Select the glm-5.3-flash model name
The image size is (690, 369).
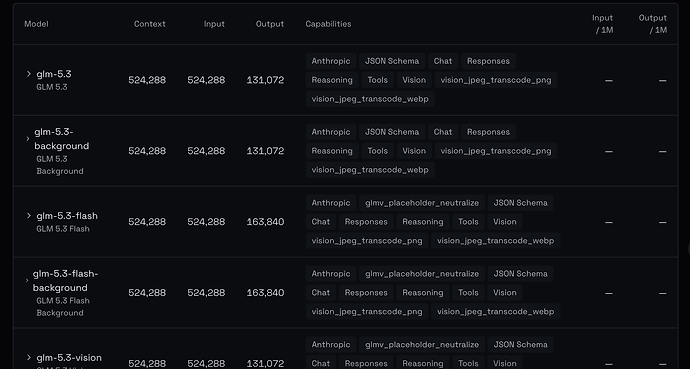pyautogui.click(x=67, y=216)
